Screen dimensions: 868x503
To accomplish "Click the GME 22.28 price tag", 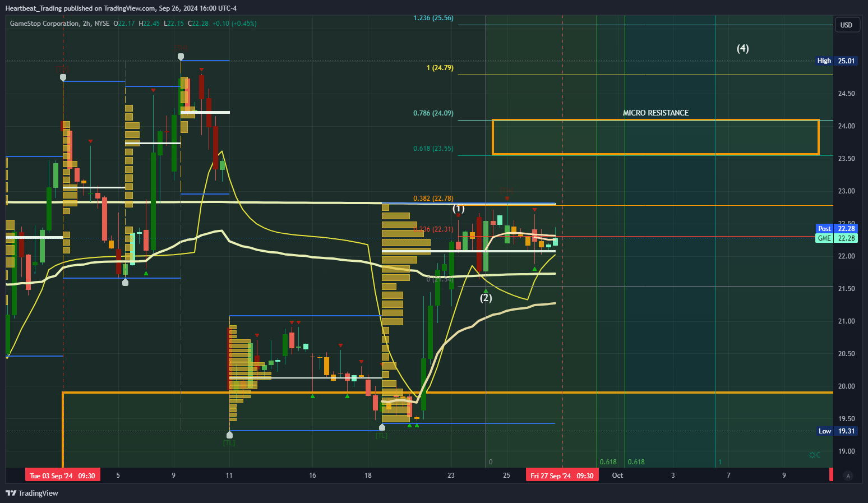I will [x=837, y=238].
